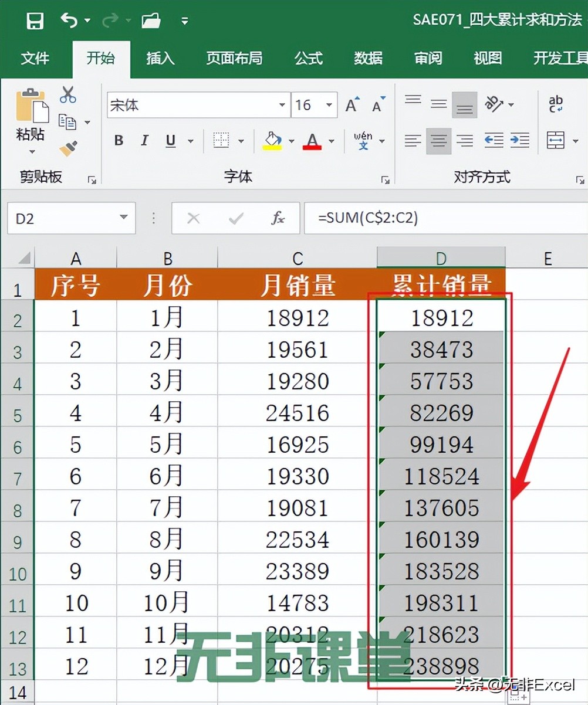Screen dimensions: 588x705
Task: Apply the Font Color red A icon
Action: 313,141
